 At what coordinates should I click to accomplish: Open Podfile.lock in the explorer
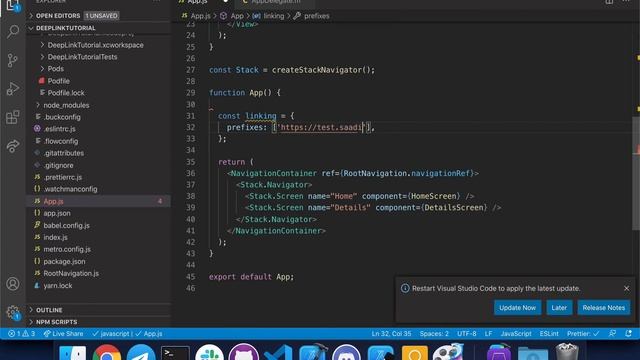[66, 93]
